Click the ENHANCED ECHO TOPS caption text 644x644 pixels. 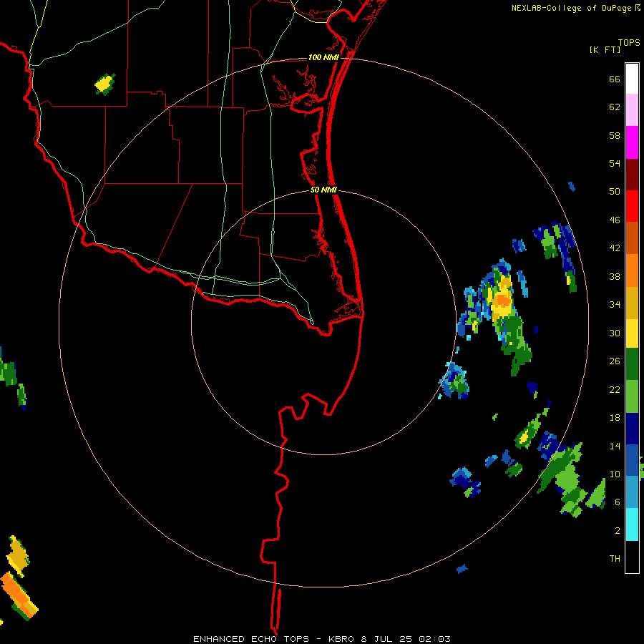pos(250,639)
